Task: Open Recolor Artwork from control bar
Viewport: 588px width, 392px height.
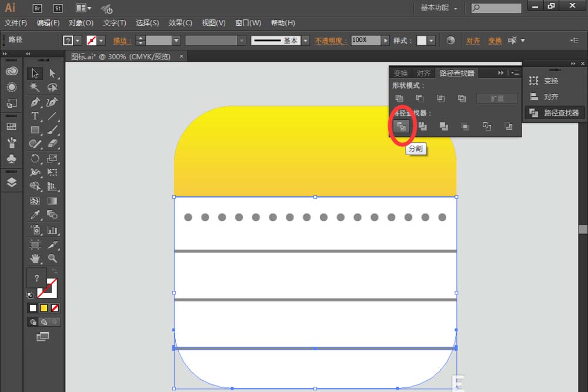Action: click(451, 40)
